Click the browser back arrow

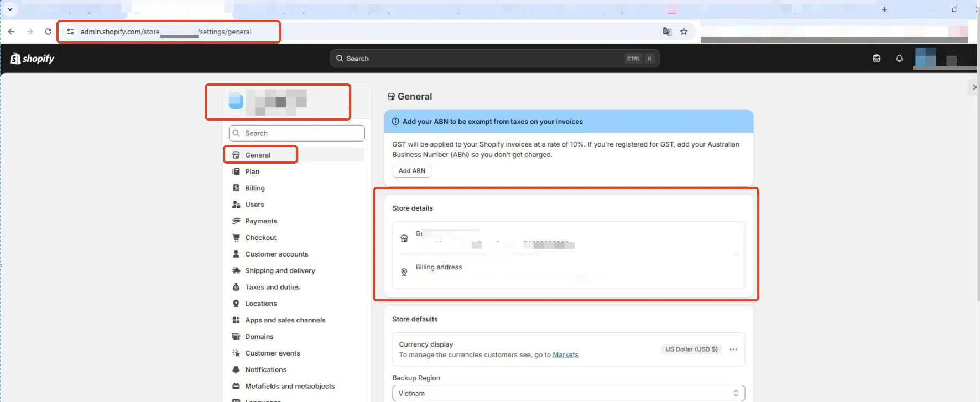click(x=12, y=32)
